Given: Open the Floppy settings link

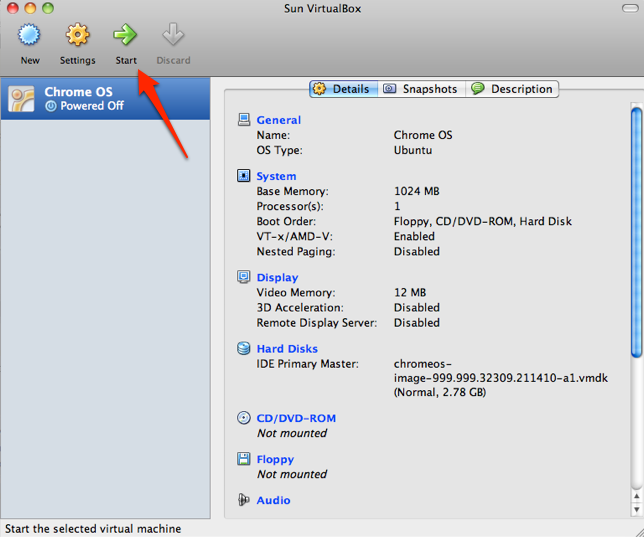Looking at the screenshot, I should tap(275, 459).
